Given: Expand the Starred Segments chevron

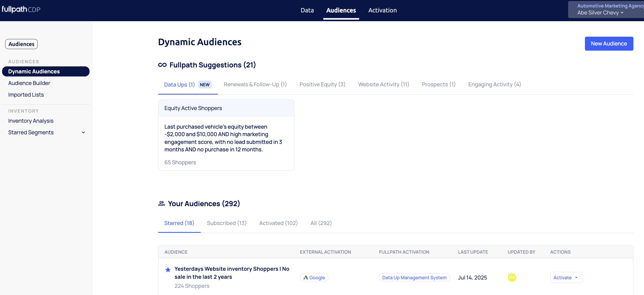Looking at the screenshot, I should [x=83, y=133].
